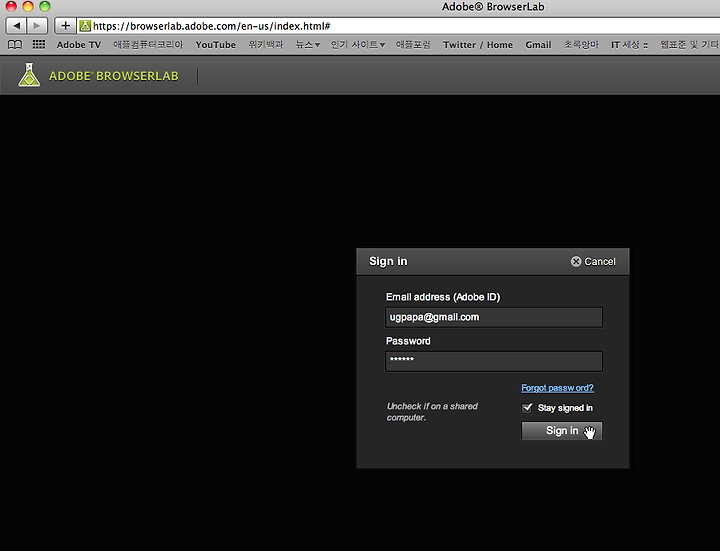Open the YouTube bookmark
Screen dimensions: 720x551
pos(215,45)
